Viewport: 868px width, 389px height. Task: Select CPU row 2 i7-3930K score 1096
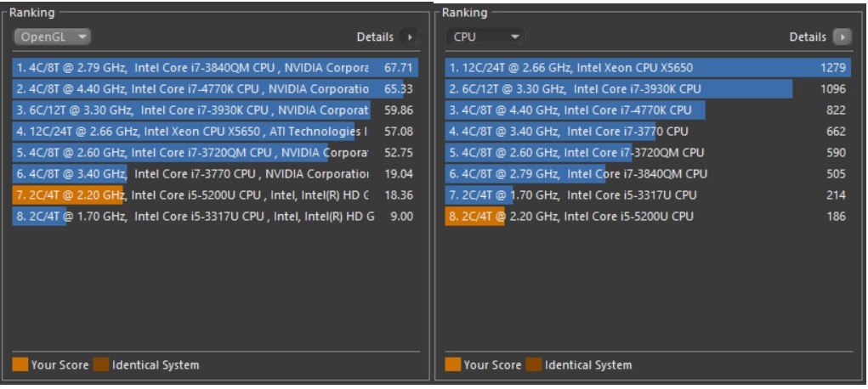pos(648,89)
